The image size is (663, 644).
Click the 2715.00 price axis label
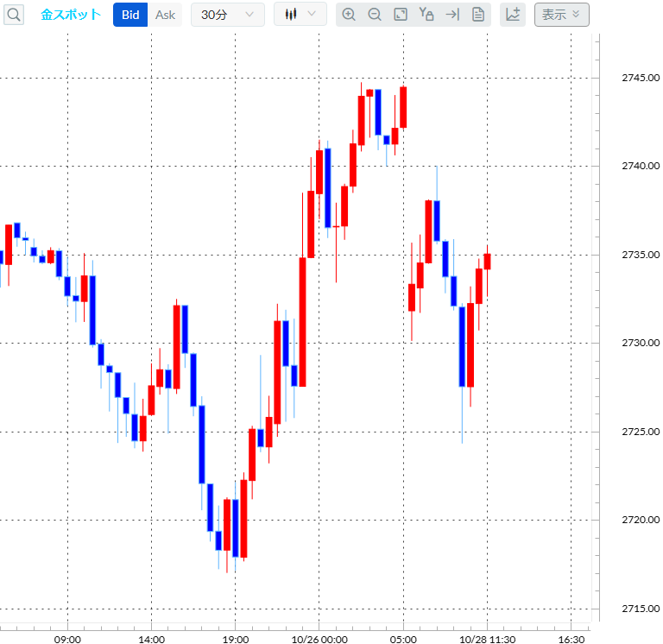[641, 609]
